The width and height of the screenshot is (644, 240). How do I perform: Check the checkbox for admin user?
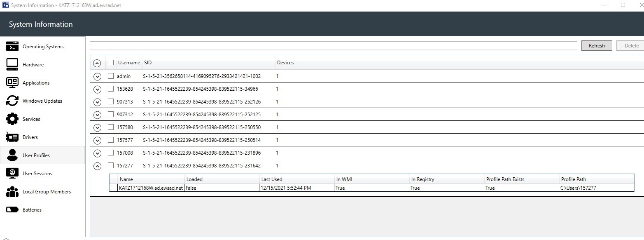(x=111, y=76)
